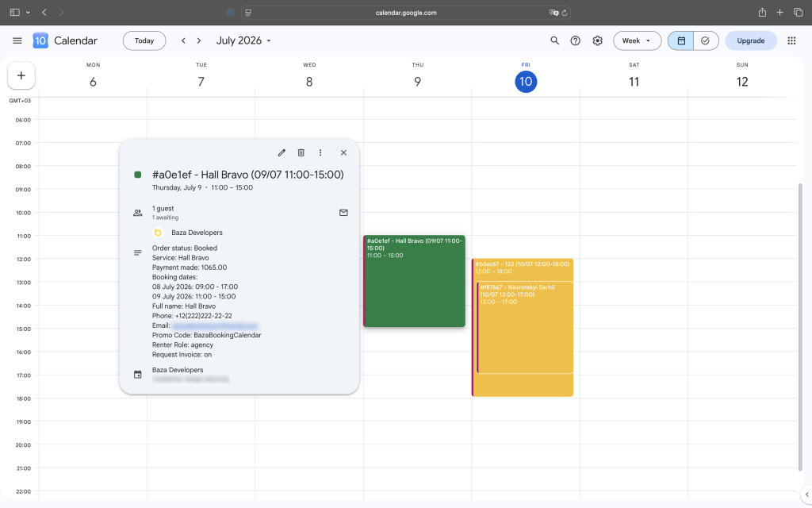Click 'Request Invoice: on' line
The width and height of the screenshot is (812, 508).
(182, 355)
